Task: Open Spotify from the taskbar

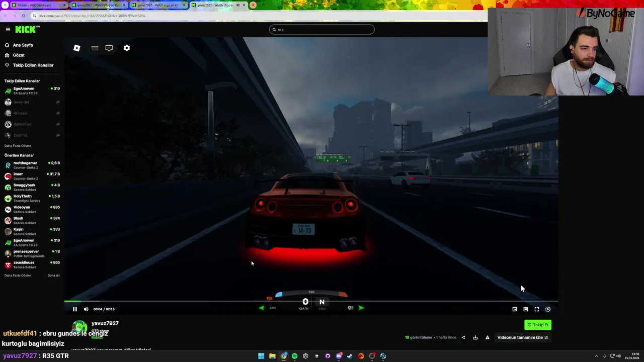Action: pos(294,356)
